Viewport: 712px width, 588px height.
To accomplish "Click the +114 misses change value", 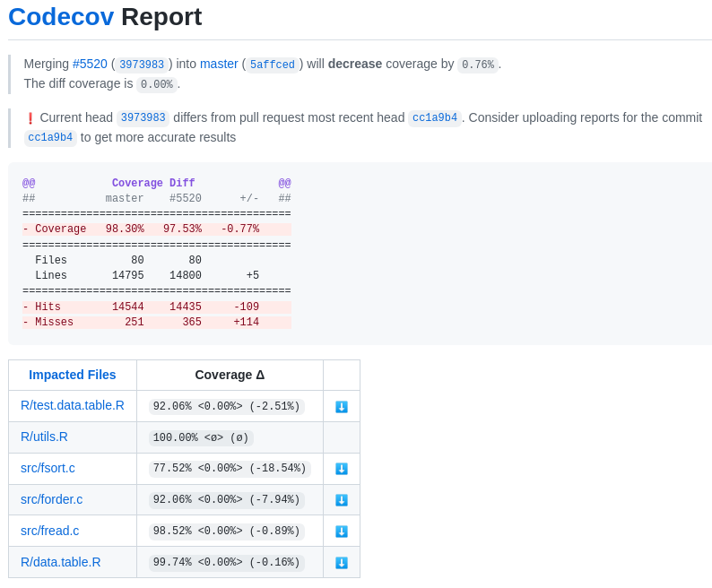I will 247,323.
